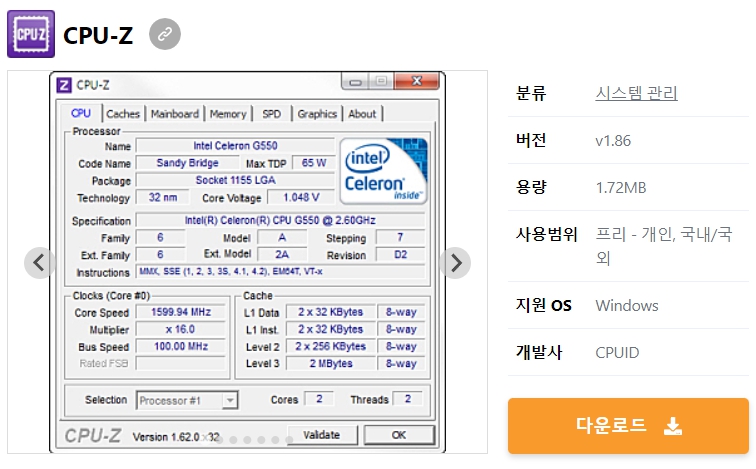The height and width of the screenshot is (469, 756).
Task: Click the Z icon in CPU-Z title bar
Action: click(x=64, y=85)
